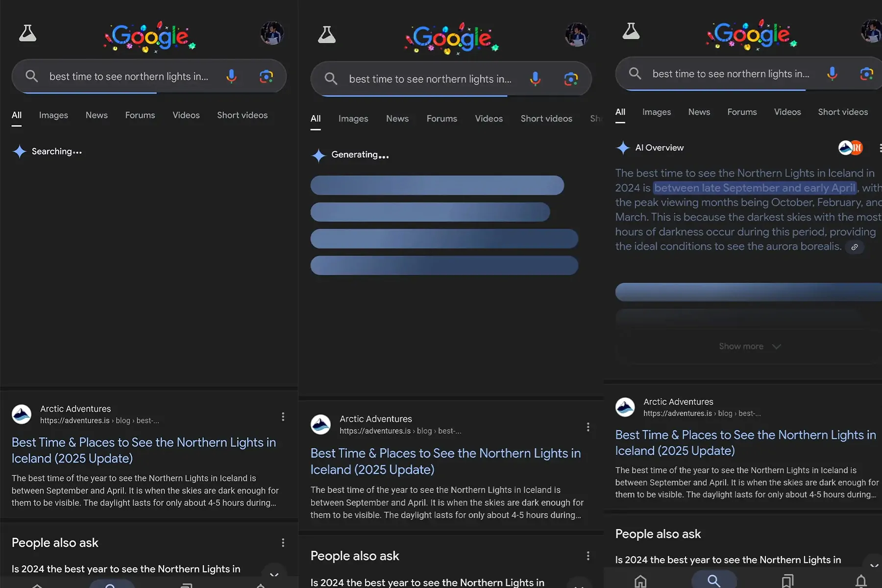Click Arctic Adventures favicon in middle screen
The width and height of the screenshot is (882, 588).
[x=320, y=424]
